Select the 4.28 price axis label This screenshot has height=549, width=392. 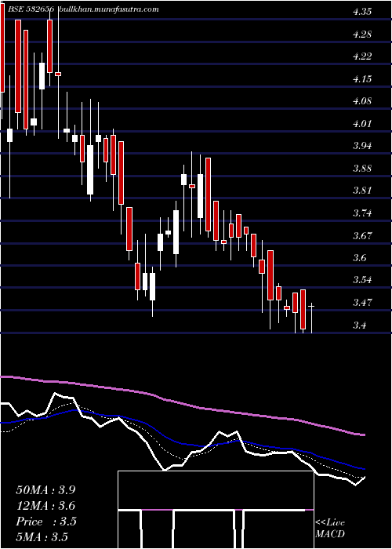[x=362, y=35]
